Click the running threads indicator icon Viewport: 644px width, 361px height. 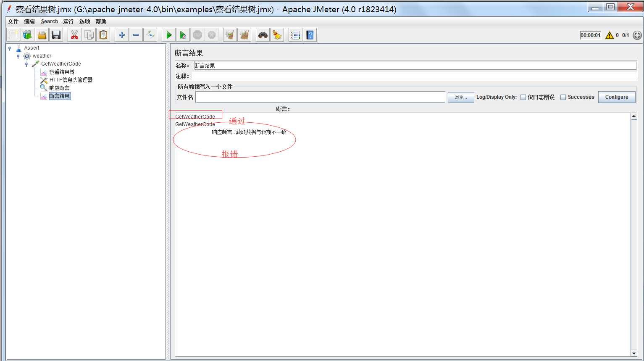(637, 35)
